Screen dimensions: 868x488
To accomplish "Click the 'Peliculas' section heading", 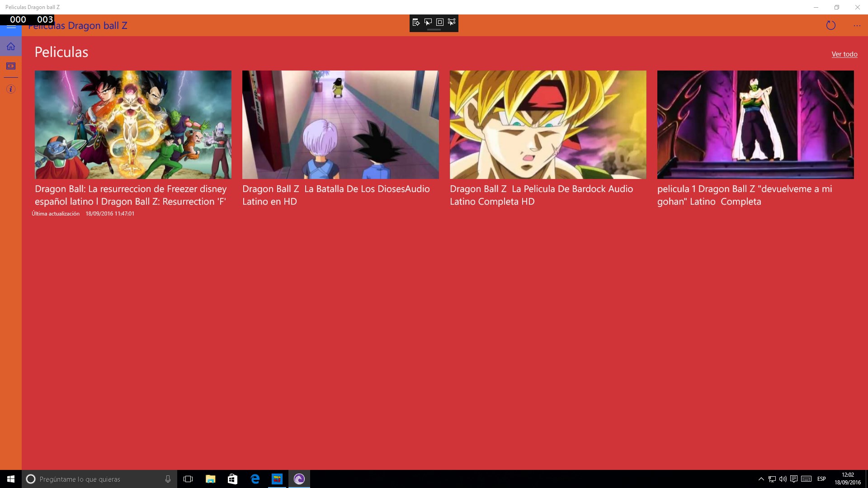I will [61, 52].
